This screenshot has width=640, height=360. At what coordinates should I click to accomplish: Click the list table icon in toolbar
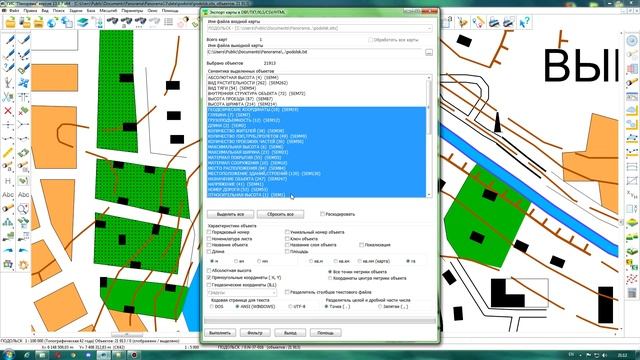168,22
